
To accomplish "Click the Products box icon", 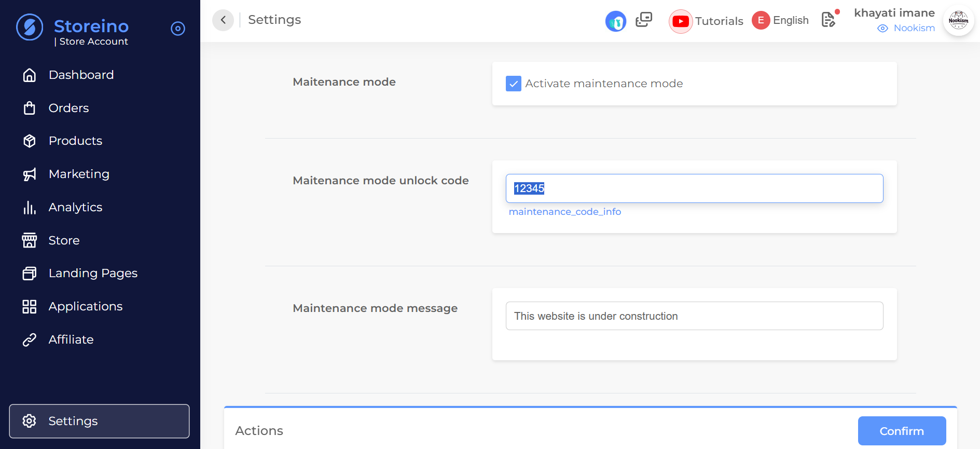I will 30,141.
